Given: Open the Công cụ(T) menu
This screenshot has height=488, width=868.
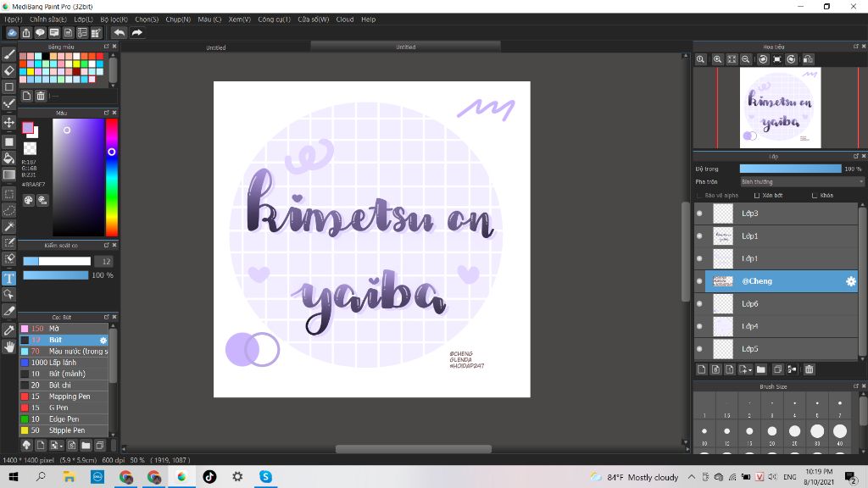Looking at the screenshot, I should pos(274,19).
